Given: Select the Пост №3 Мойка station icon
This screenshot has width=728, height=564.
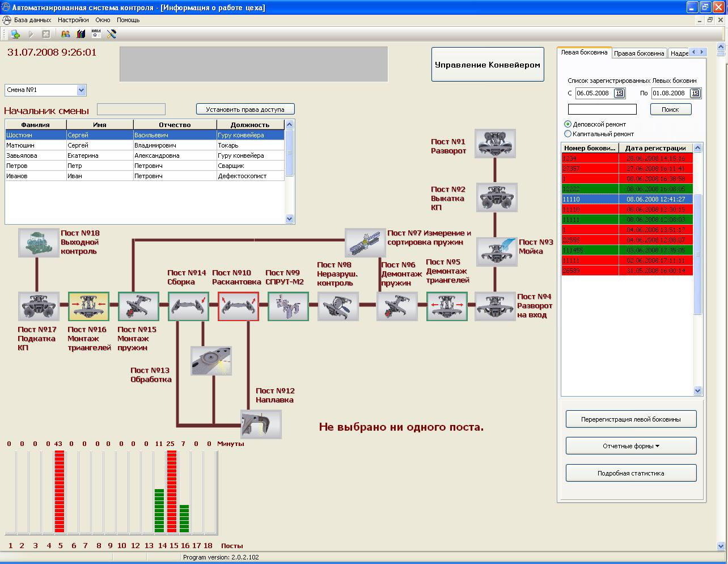Looking at the screenshot, I should 496,251.
